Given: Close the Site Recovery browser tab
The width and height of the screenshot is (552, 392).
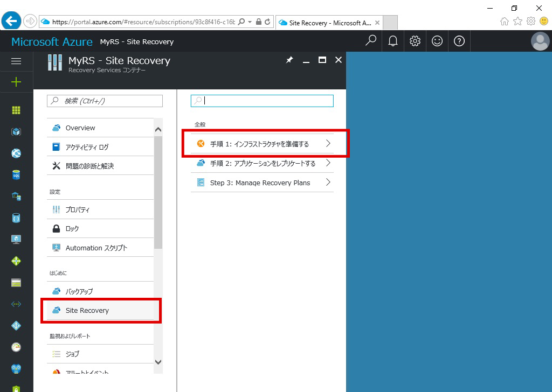Looking at the screenshot, I should [377, 23].
